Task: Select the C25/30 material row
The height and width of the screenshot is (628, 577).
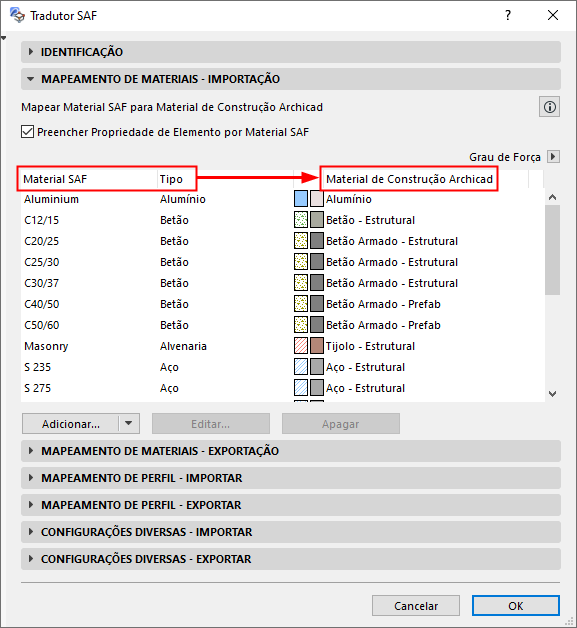Action: coord(283,262)
